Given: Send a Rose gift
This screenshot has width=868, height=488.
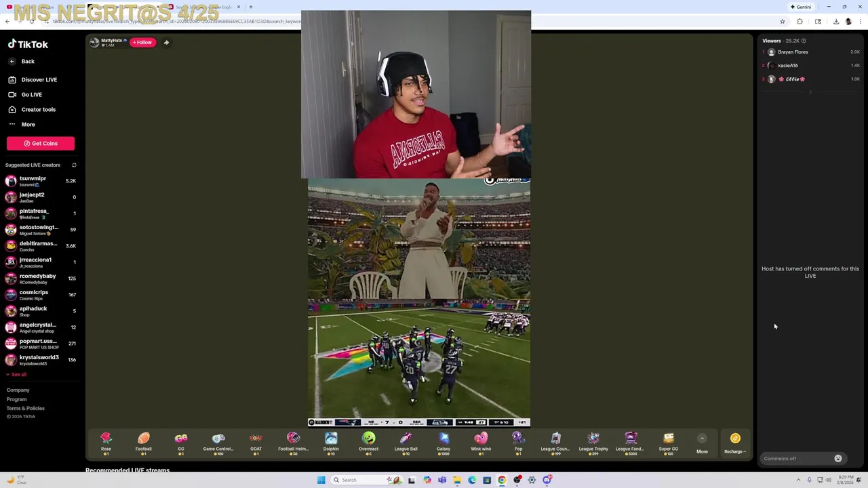Looking at the screenshot, I should (106, 443).
